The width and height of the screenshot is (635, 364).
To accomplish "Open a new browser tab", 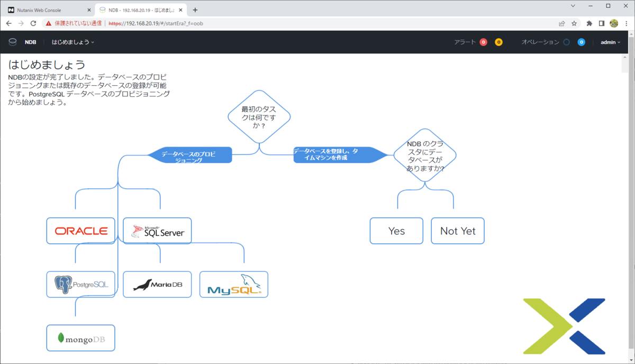I will point(195,10).
